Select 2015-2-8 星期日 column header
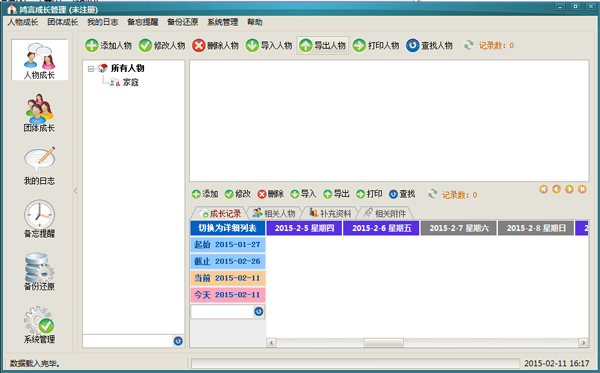Viewport: 600px width, 373px height. click(536, 228)
